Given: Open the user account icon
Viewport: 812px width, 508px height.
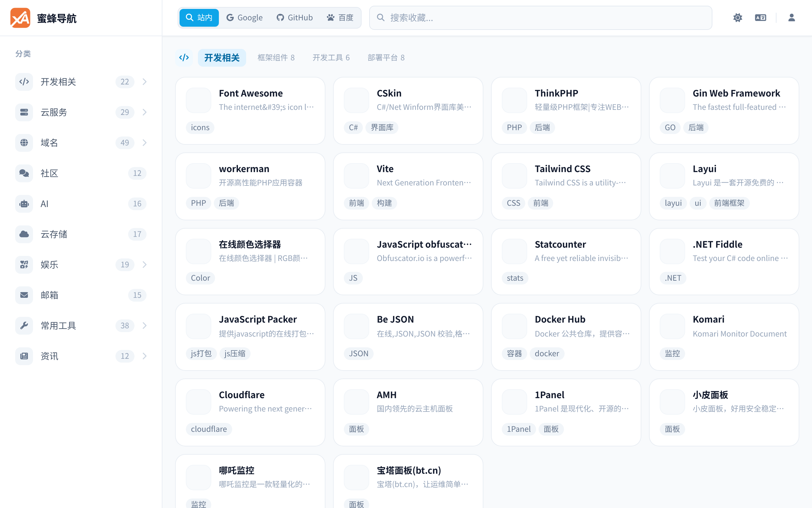Looking at the screenshot, I should pos(791,17).
